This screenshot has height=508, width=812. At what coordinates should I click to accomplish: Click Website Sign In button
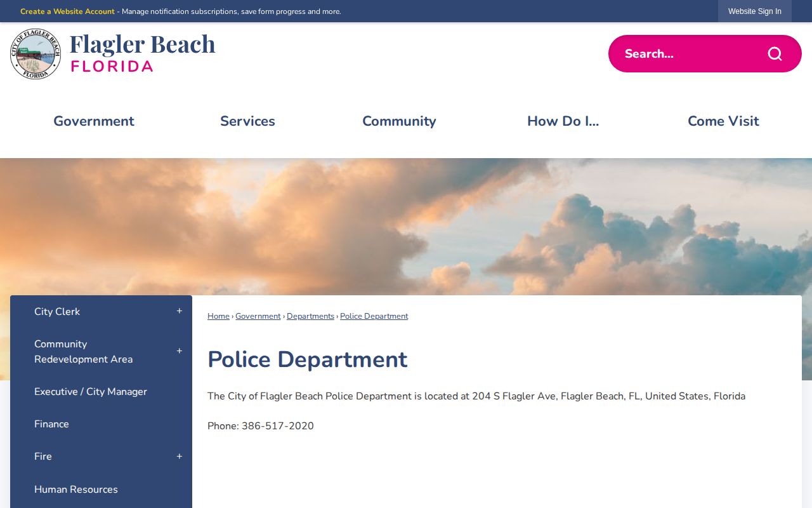[x=755, y=11]
